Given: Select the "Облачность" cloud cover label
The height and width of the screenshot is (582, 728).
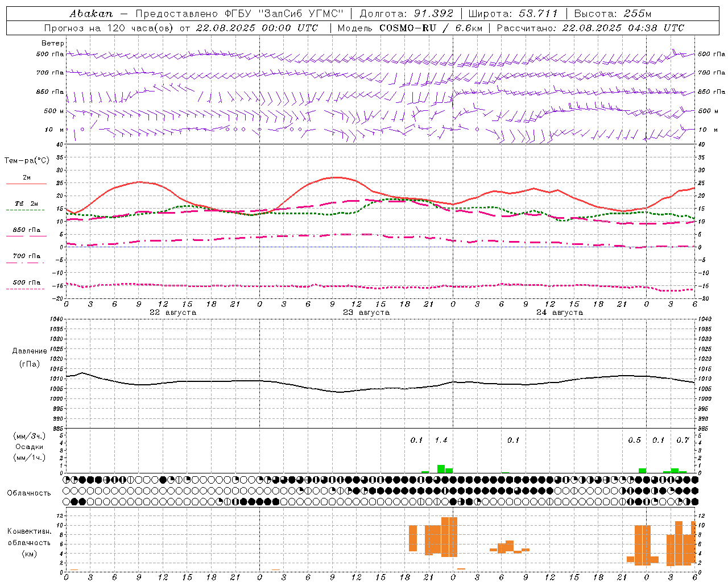Looking at the screenshot, I should (x=29, y=493).
